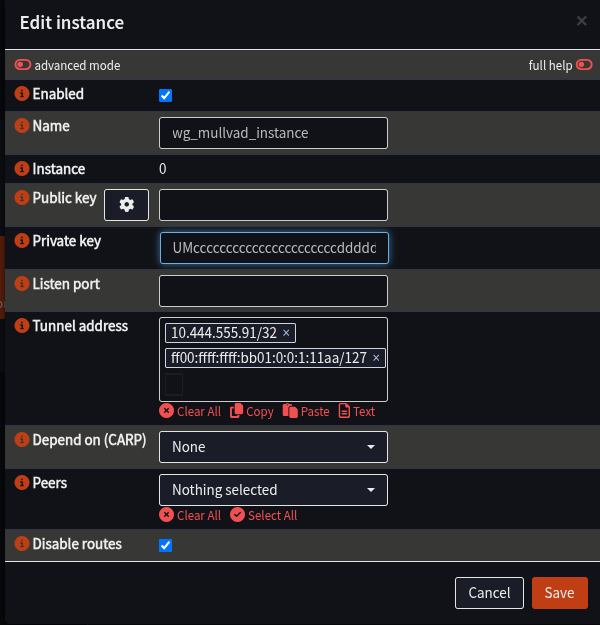Show help for Private key field

point(22,240)
